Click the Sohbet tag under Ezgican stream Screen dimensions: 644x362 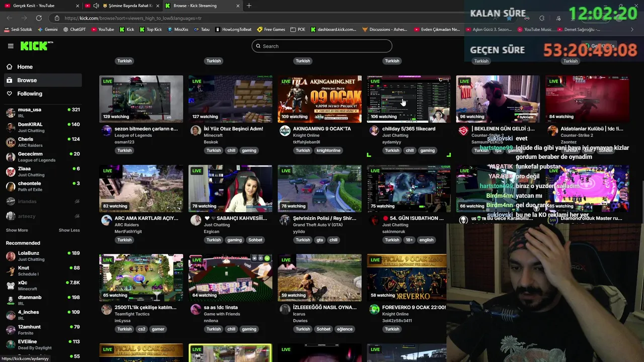click(x=255, y=240)
